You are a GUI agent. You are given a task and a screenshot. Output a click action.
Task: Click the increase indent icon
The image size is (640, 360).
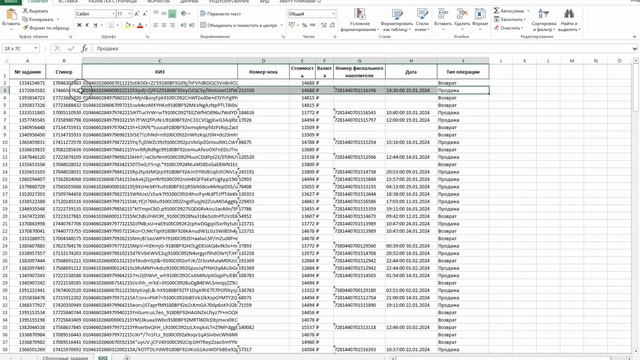tap(192, 25)
